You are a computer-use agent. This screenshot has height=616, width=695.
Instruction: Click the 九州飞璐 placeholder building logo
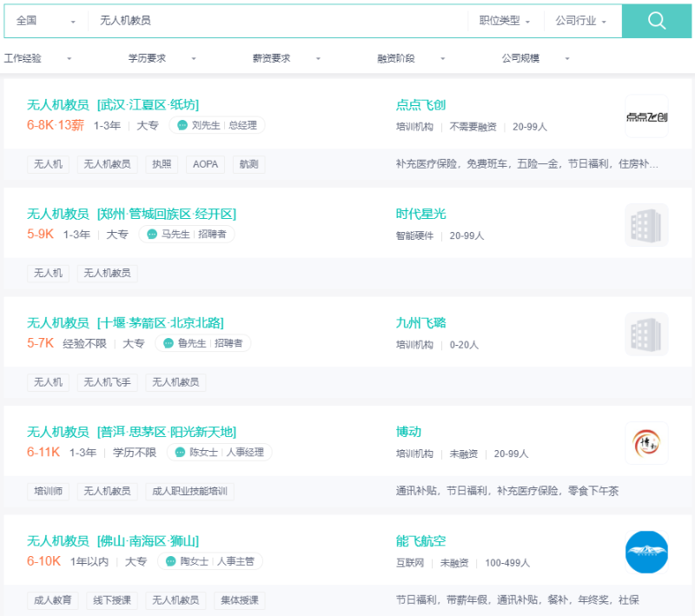[646, 334]
